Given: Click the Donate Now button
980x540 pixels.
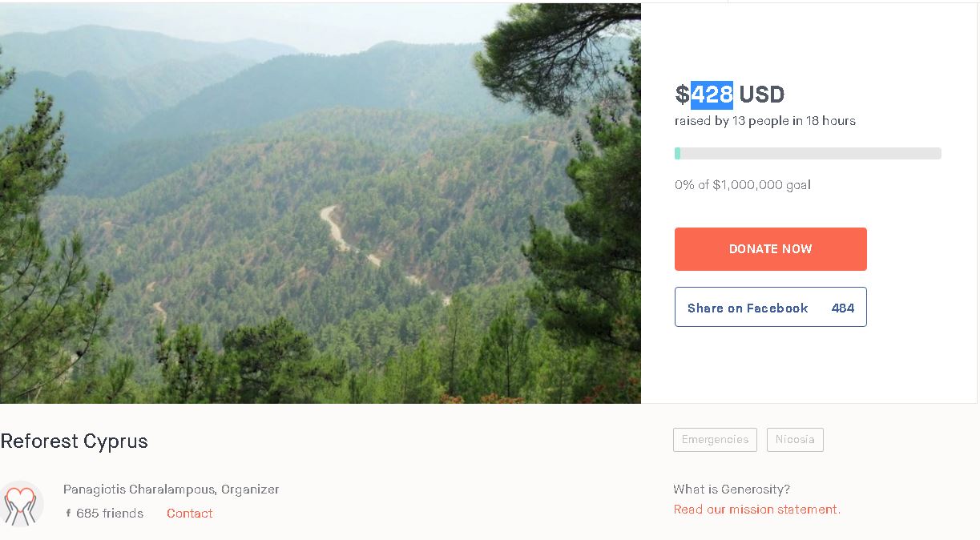Looking at the screenshot, I should tap(770, 249).
